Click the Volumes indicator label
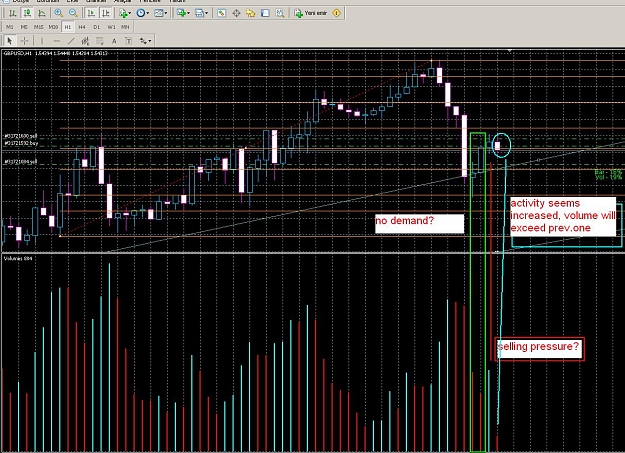625x453 pixels. coord(18,259)
